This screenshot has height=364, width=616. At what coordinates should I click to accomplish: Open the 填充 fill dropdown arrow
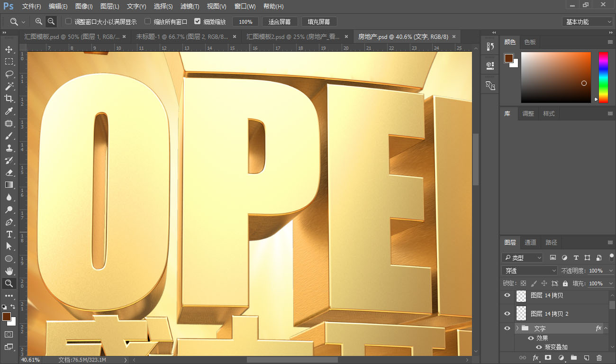tap(611, 283)
